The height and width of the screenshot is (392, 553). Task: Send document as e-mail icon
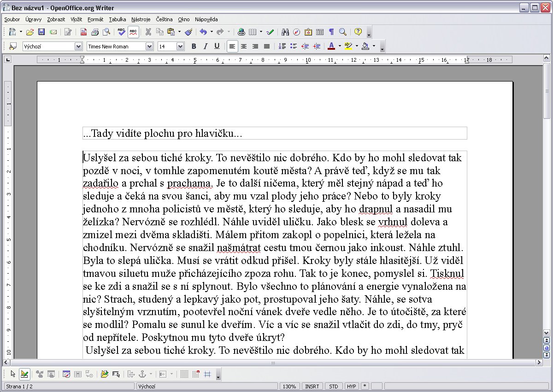(x=53, y=32)
